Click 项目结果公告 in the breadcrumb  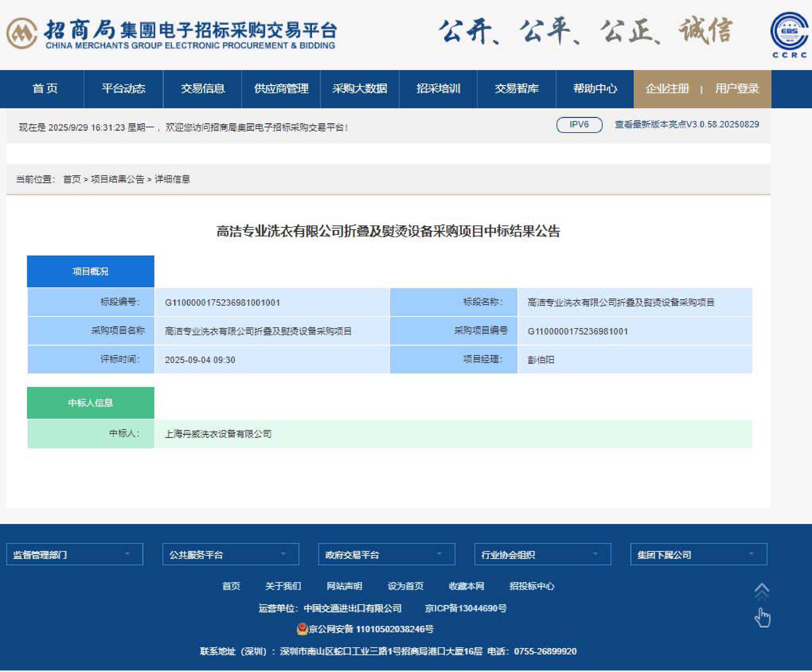[117, 179]
